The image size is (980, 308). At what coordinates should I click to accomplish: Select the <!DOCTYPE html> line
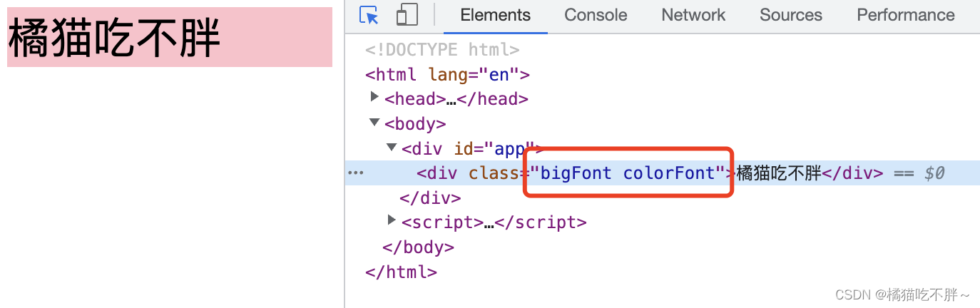click(x=442, y=50)
